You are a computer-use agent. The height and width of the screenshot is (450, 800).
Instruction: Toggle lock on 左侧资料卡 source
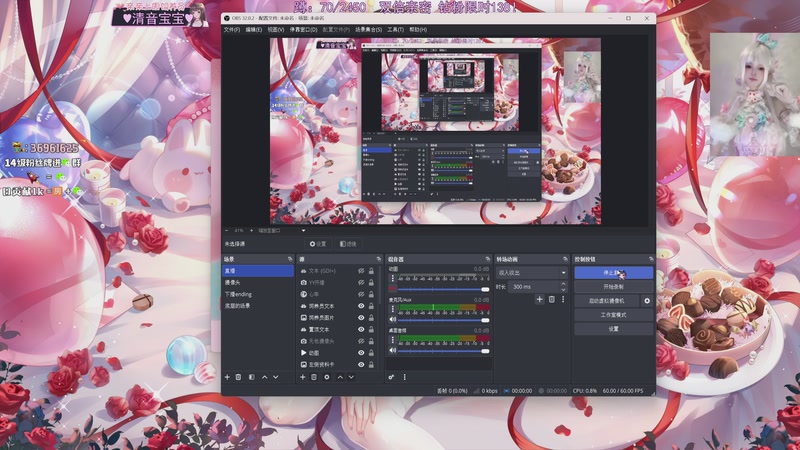point(371,365)
